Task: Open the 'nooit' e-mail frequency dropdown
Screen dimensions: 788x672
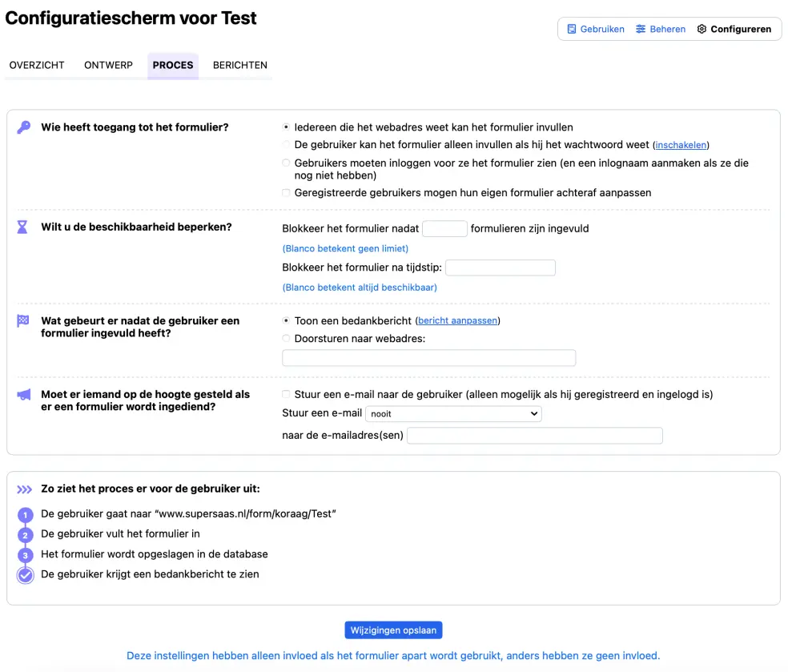Action: pos(453,414)
